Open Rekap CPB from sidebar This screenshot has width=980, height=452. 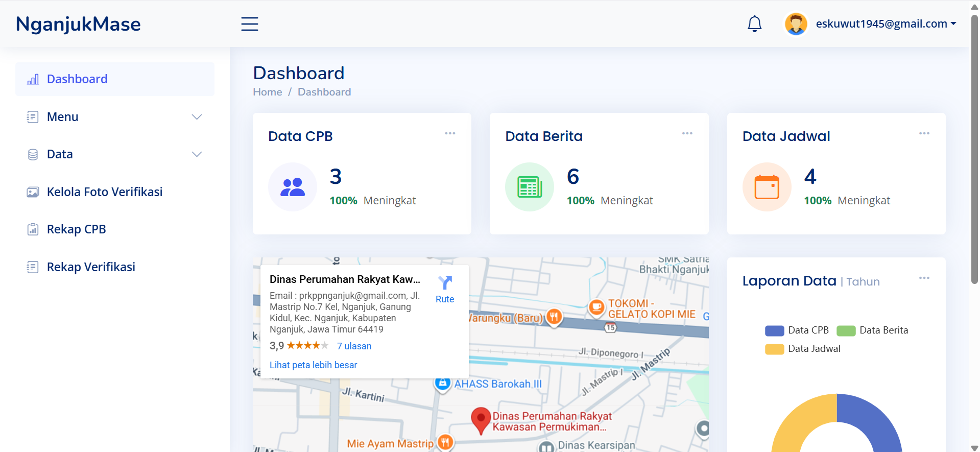(x=76, y=229)
